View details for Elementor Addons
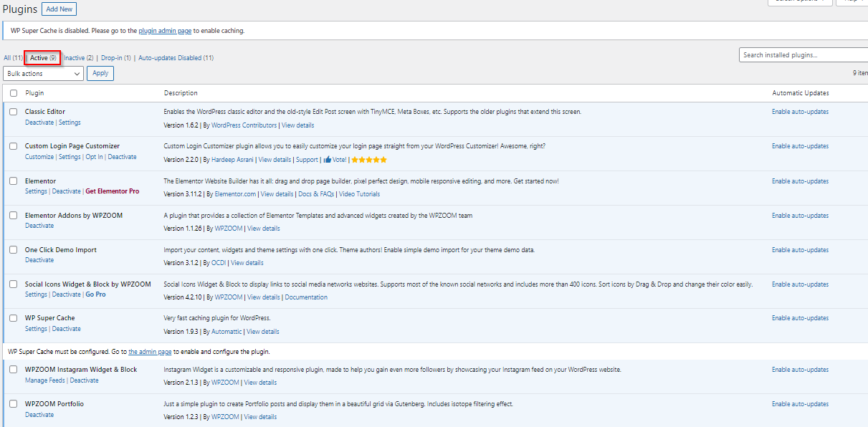The height and width of the screenshot is (427, 868). (264, 229)
